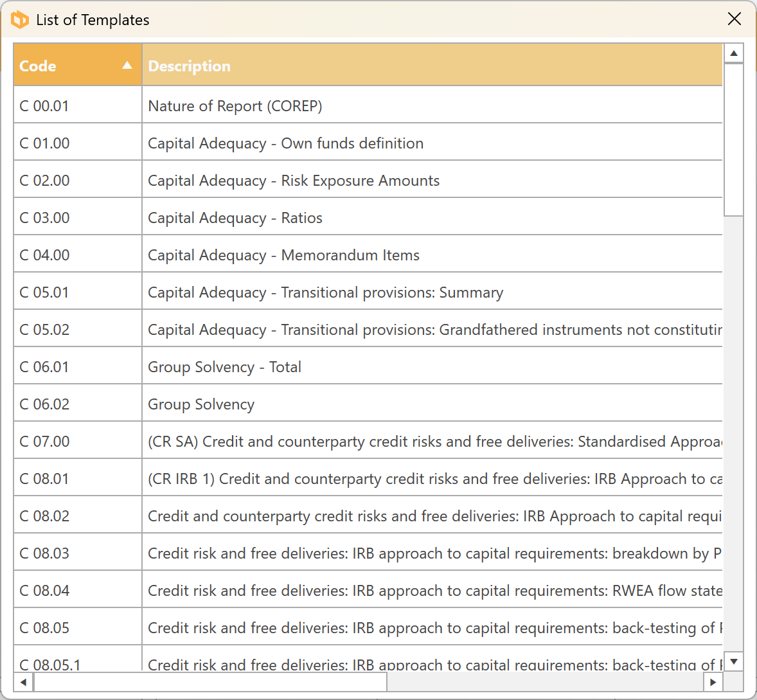Select code cell C 03.00
757x700 pixels.
[x=78, y=217]
